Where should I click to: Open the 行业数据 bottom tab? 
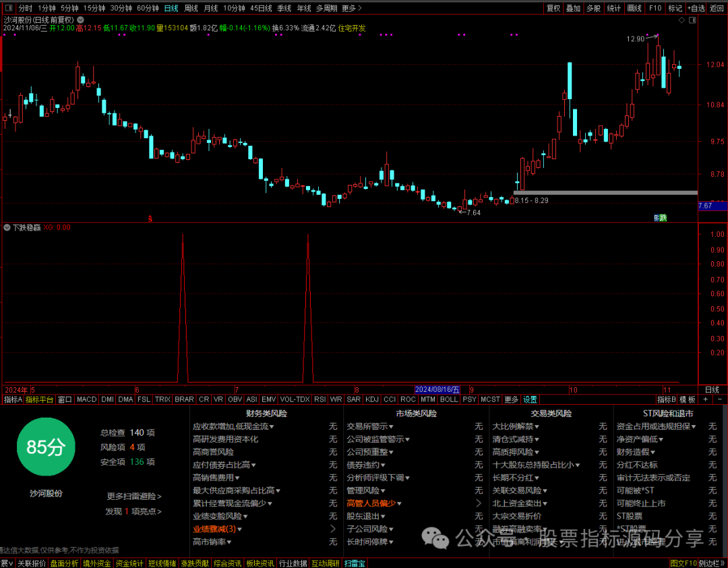293,563
